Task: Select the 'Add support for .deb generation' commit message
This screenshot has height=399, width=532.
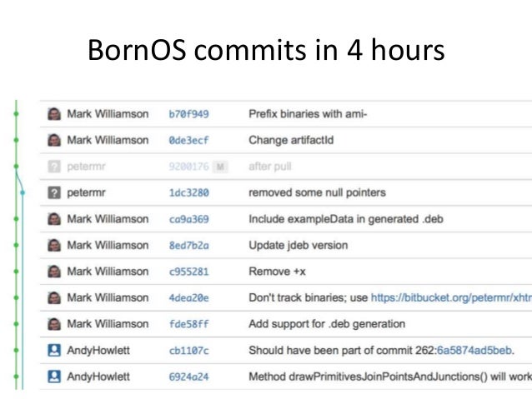Action: tap(327, 324)
